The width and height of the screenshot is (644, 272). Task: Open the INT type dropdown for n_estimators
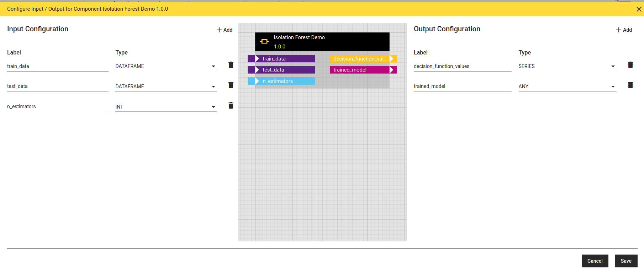[x=166, y=107]
